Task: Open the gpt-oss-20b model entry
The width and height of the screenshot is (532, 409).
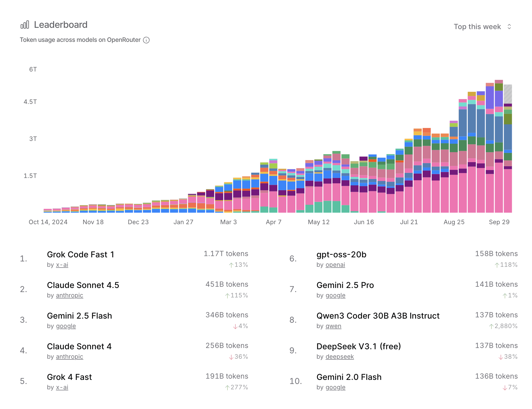Action: 341,255
